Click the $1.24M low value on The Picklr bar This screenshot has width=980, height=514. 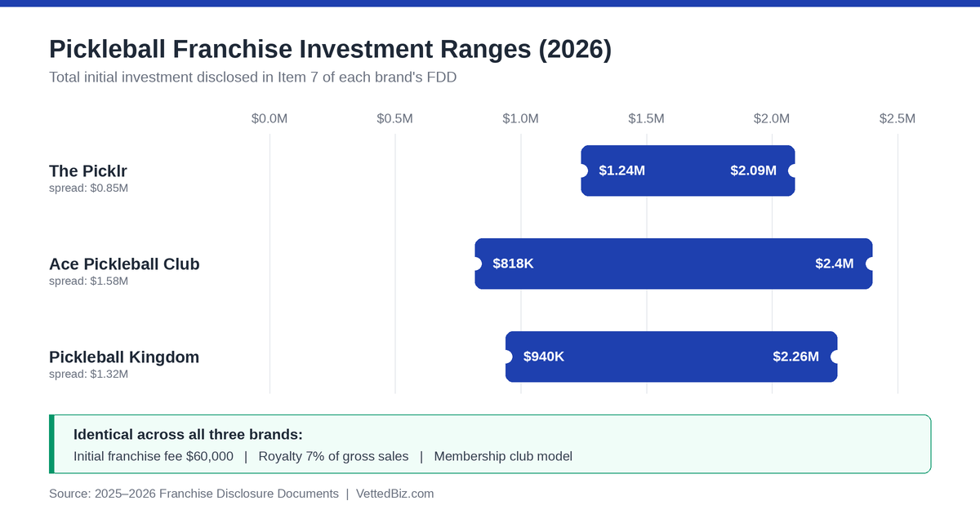point(622,171)
